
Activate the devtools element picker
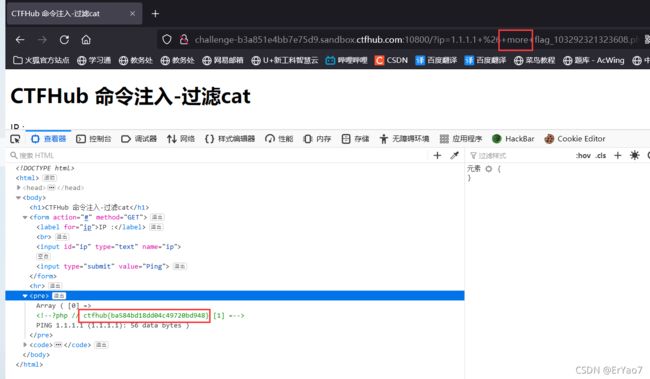point(15,139)
